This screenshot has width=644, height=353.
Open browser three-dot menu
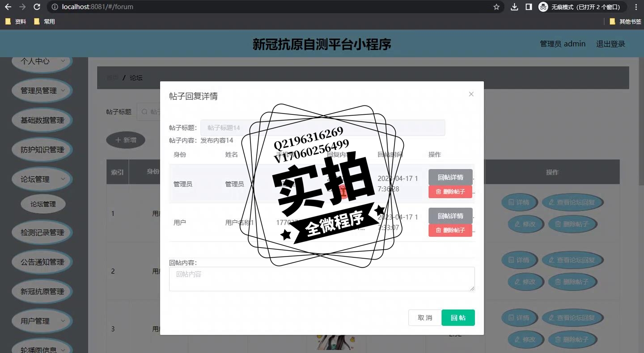636,7
